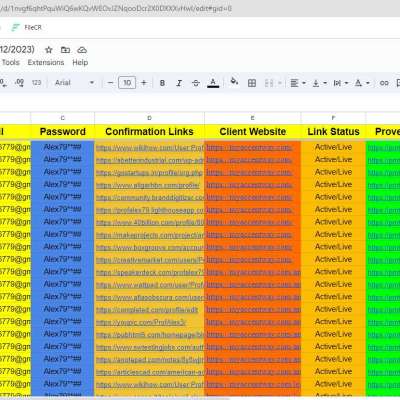Toggle bold formatting

(162, 83)
